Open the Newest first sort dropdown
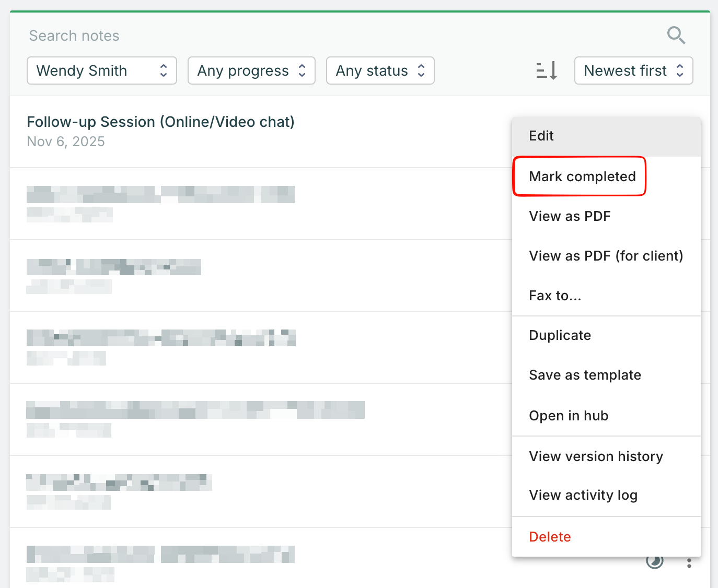This screenshot has width=718, height=588. click(633, 70)
